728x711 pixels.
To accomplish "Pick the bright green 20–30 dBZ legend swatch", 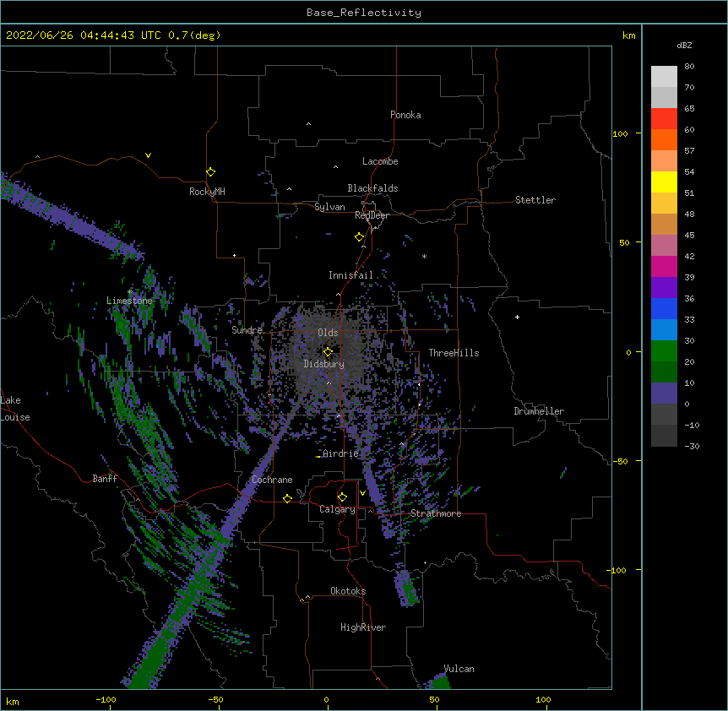I will (x=664, y=351).
